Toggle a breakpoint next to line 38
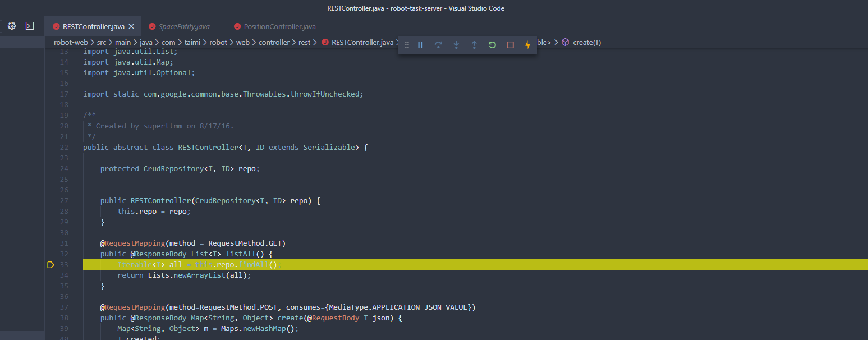Viewport: 868px width, 340px height. (50, 318)
